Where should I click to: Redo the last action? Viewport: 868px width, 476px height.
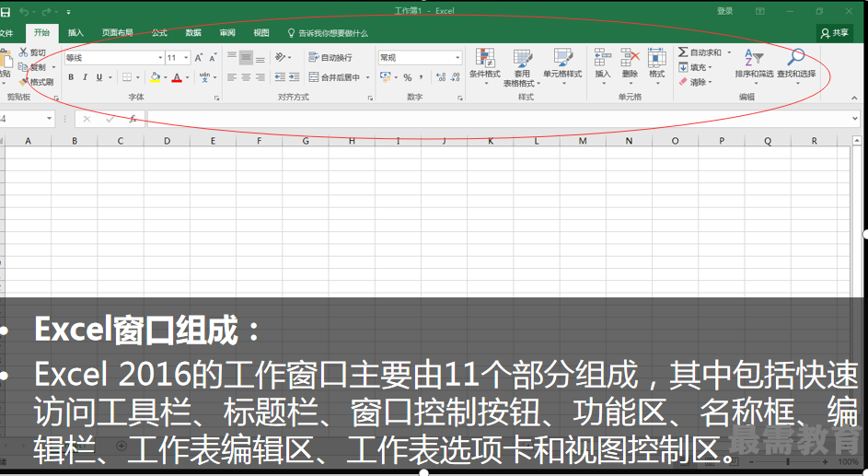pyautogui.click(x=47, y=12)
